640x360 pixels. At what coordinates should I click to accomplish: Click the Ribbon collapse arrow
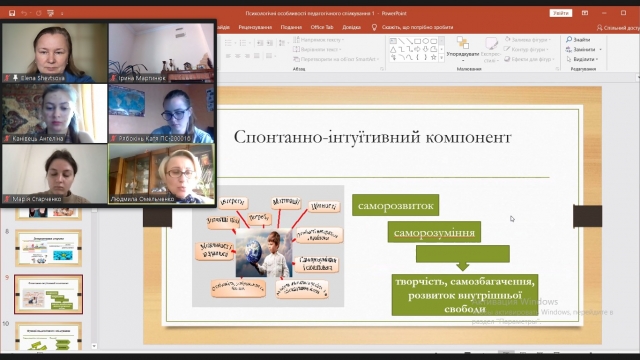[638, 76]
